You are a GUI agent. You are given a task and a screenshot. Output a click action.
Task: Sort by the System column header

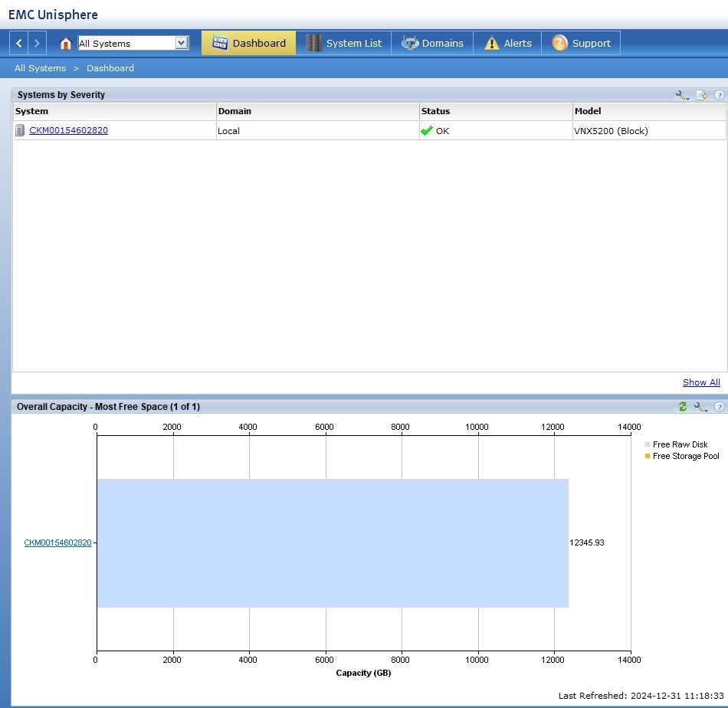coord(114,111)
